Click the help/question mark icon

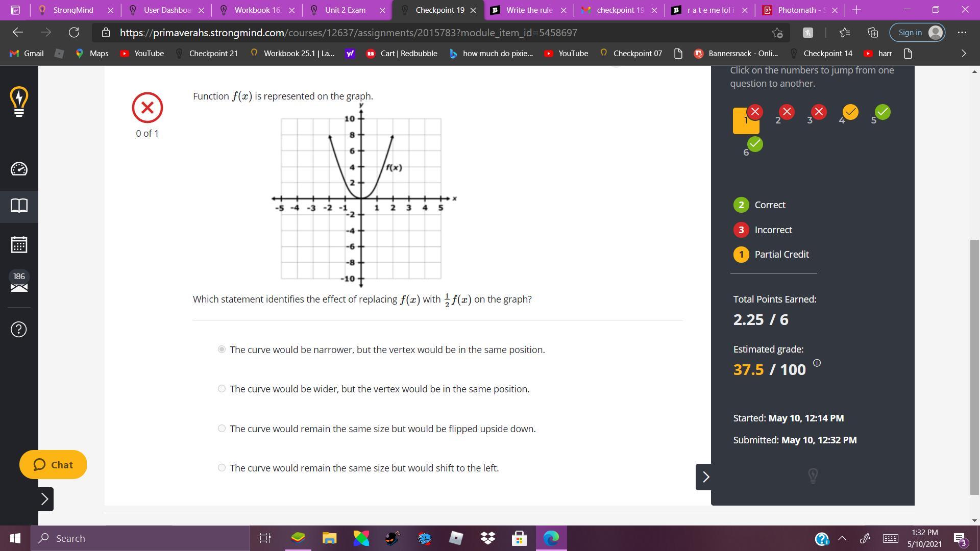tap(18, 330)
